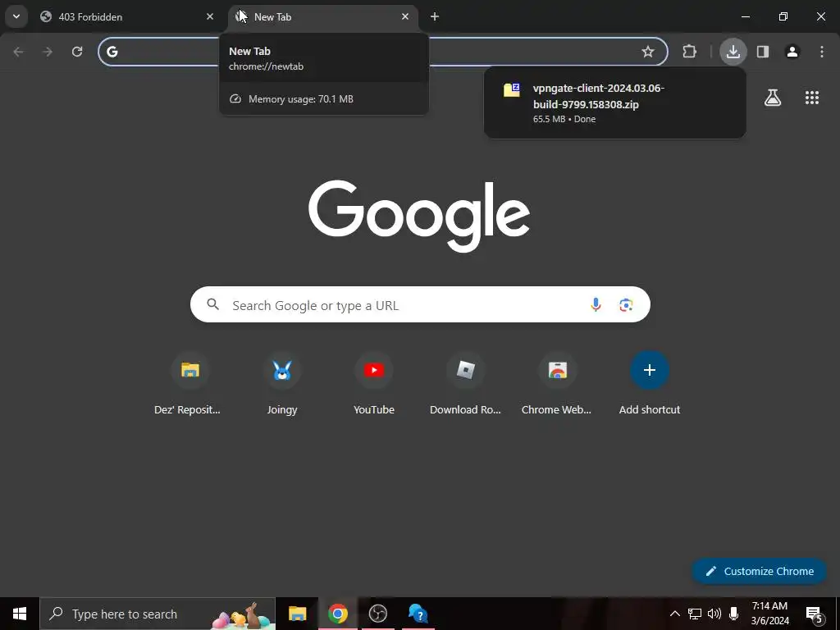Click the zip file icon in downloads

(x=512, y=89)
